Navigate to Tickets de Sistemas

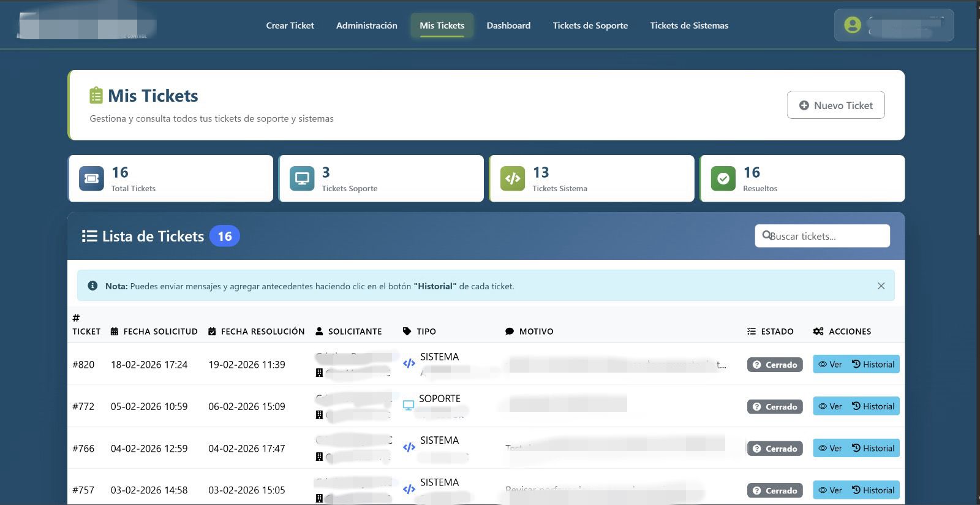point(689,26)
